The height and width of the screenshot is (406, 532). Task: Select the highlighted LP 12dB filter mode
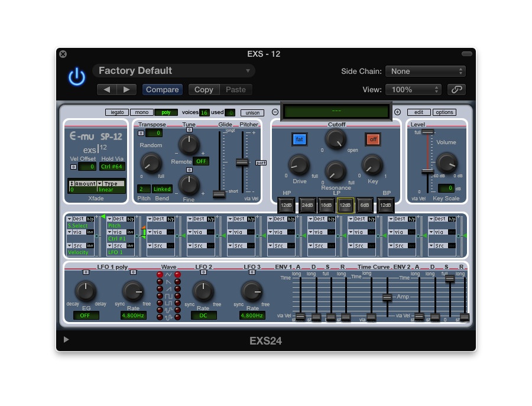[x=345, y=205]
